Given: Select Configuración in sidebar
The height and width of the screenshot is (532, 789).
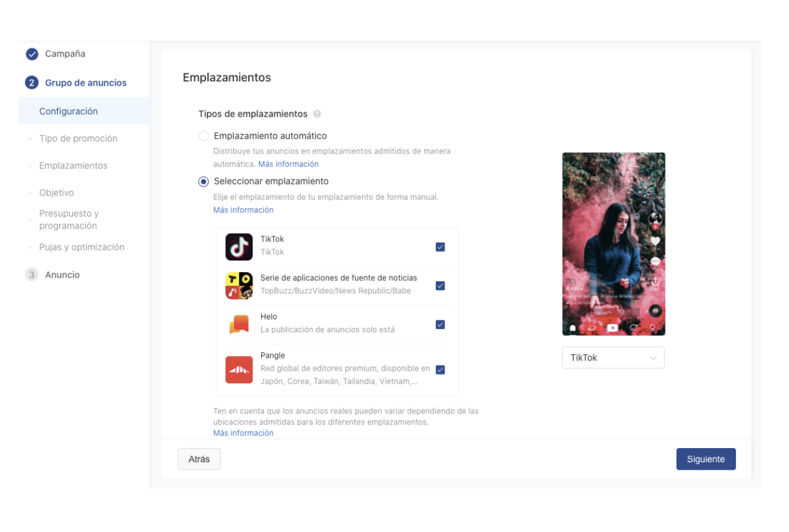Looking at the screenshot, I should [x=69, y=111].
